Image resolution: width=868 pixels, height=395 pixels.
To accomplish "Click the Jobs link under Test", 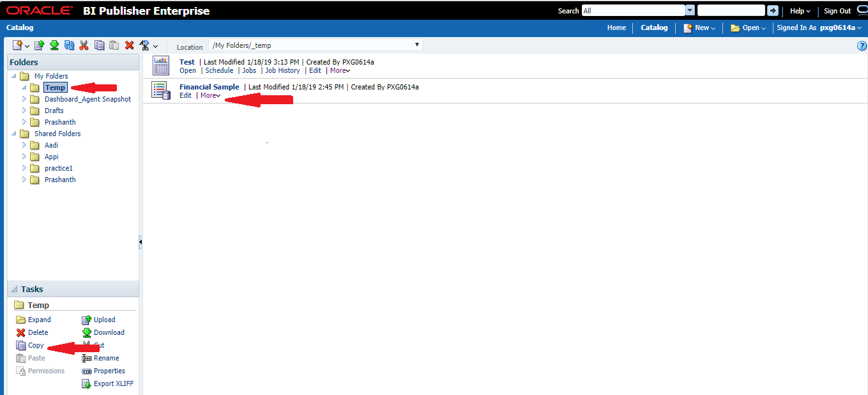I will [x=249, y=71].
